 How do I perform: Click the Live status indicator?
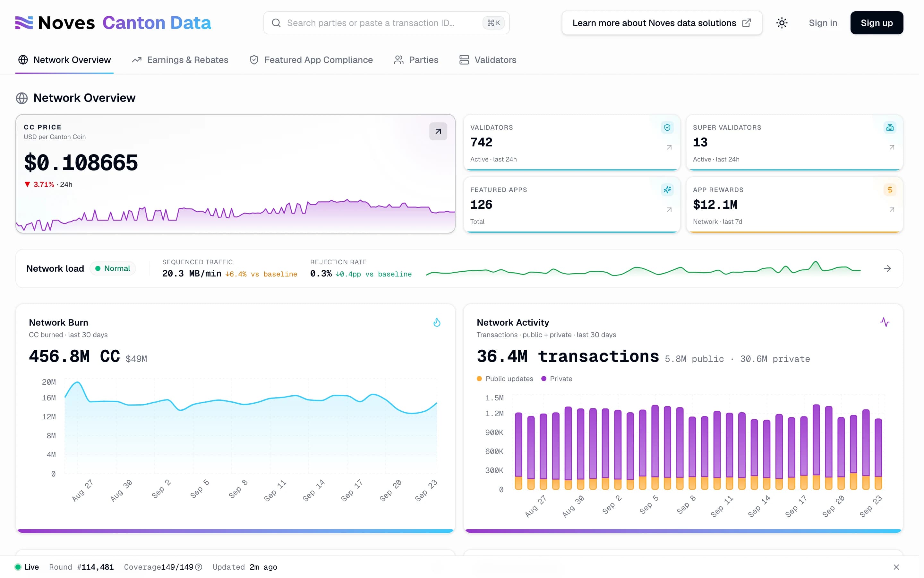click(27, 567)
